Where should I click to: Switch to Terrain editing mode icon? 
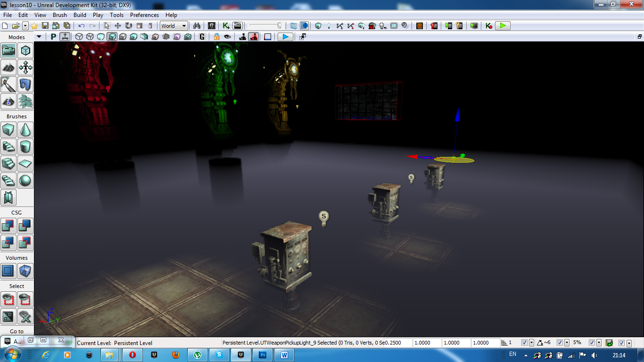click(9, 67)
